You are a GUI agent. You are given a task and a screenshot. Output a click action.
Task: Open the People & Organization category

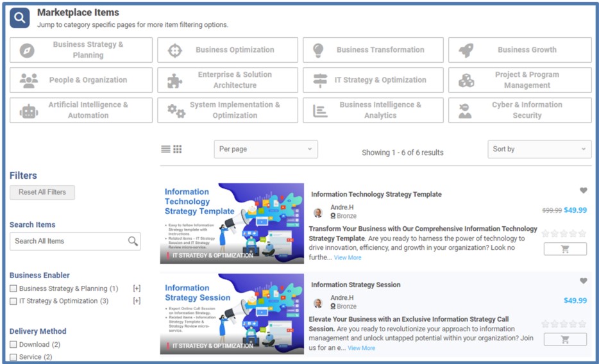81,80
